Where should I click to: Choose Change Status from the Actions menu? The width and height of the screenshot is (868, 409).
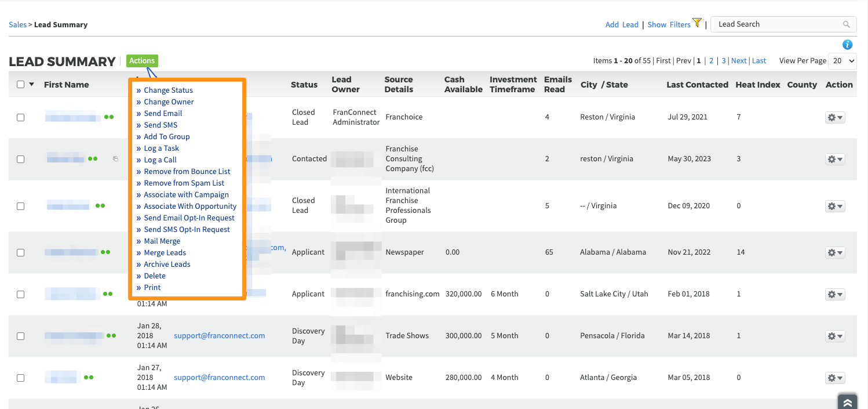pyautogui.click(x=168, y=91)
